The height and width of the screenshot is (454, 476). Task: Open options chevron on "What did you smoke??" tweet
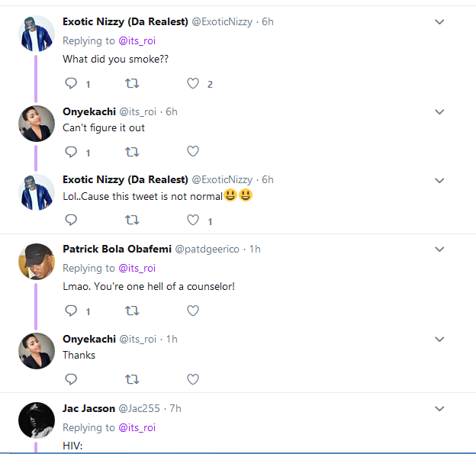point(439,22)
